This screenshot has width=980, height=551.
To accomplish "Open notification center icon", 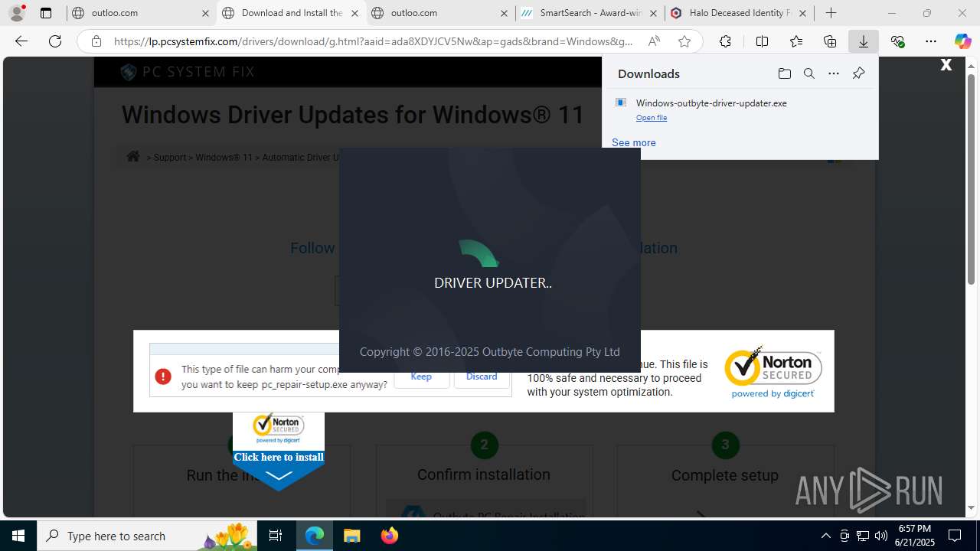I will [x=955, y=536].
